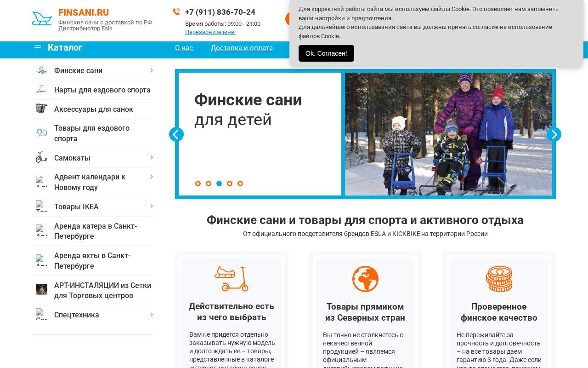The image size is (588, 368).
Task: Open the Каталог hamburger menu icon
Action: coord(38,48)
